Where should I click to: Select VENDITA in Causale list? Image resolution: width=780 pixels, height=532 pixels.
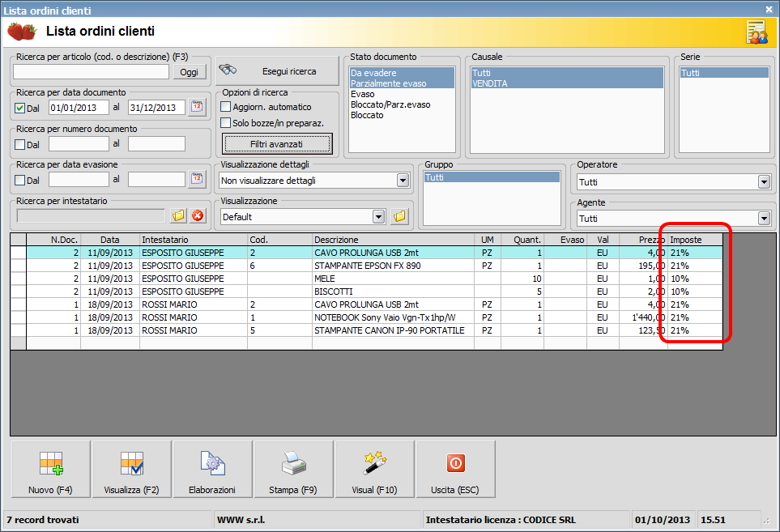tap(490, 83)
